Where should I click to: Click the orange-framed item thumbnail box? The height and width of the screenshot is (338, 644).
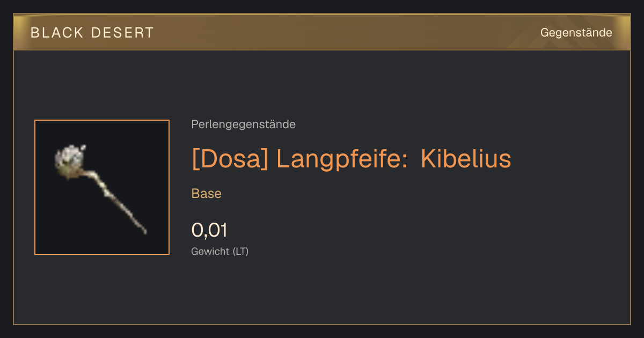click(x=102, y=187)
